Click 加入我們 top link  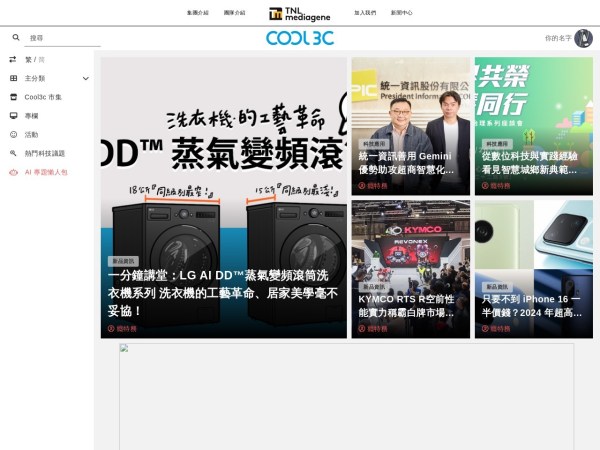pos(365,13)
